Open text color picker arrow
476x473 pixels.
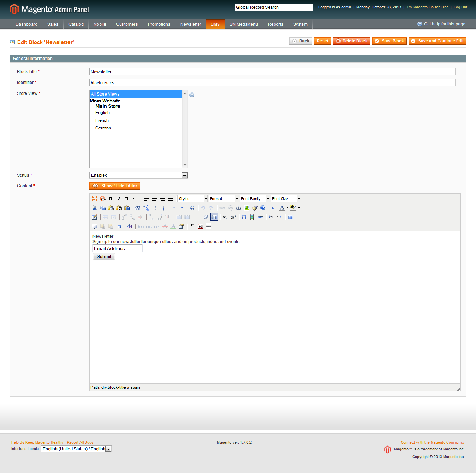point(287,208)
